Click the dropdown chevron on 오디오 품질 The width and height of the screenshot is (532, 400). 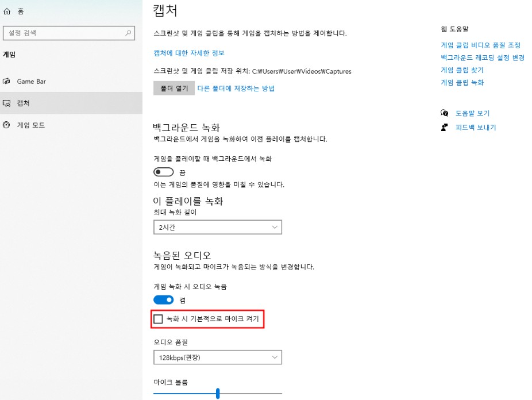[275, 357]
